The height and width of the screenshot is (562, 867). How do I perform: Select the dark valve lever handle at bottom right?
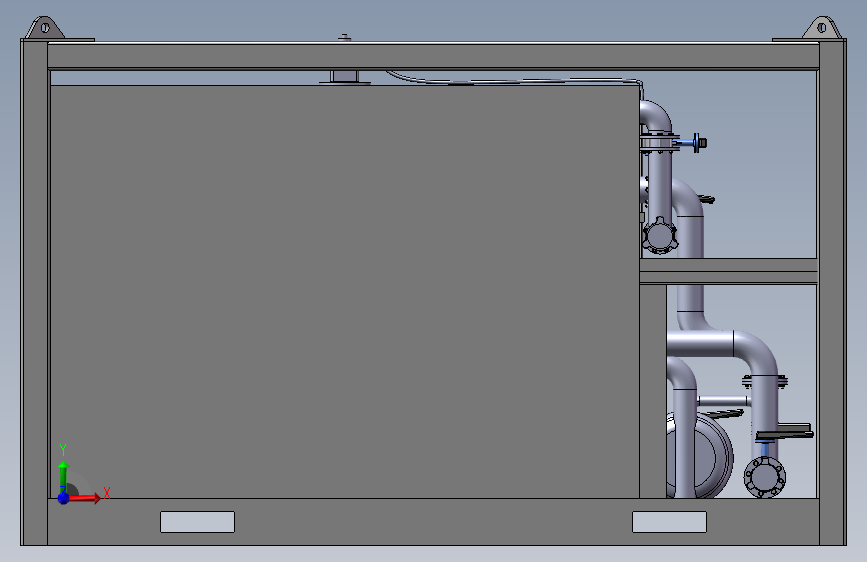(x=784, y=432)
